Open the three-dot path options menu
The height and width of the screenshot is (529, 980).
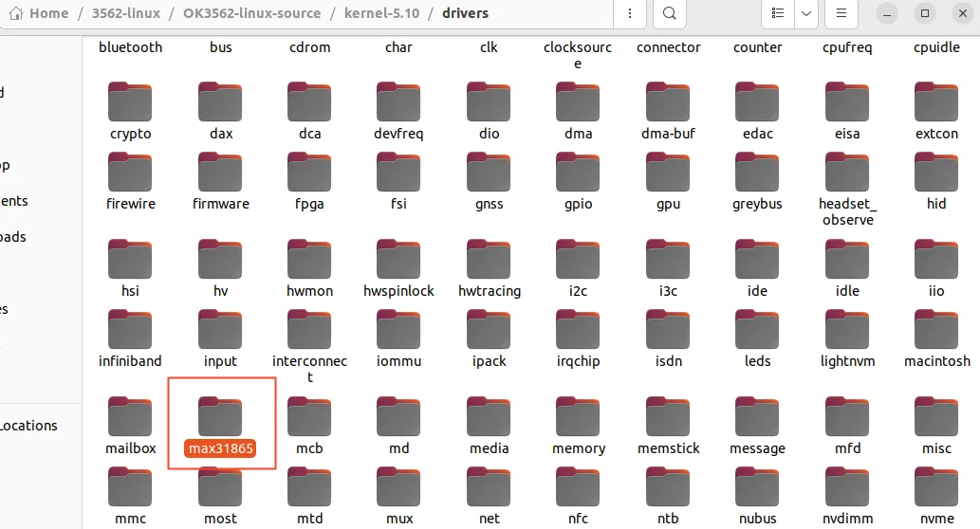click(629, 13)
